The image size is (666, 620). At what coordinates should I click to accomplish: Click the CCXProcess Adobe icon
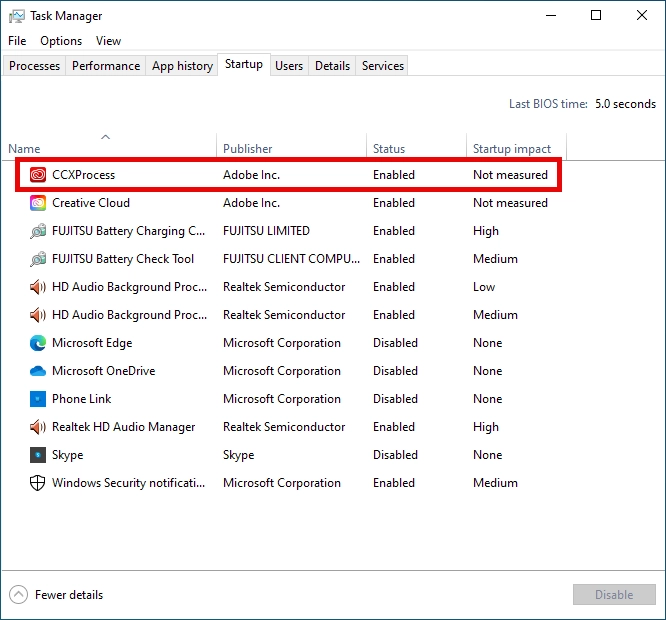(x=38, y=175)
